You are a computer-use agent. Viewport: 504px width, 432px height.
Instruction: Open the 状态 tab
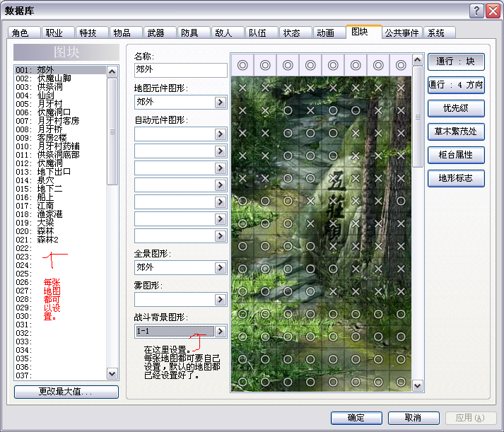(x=295, y=33)
